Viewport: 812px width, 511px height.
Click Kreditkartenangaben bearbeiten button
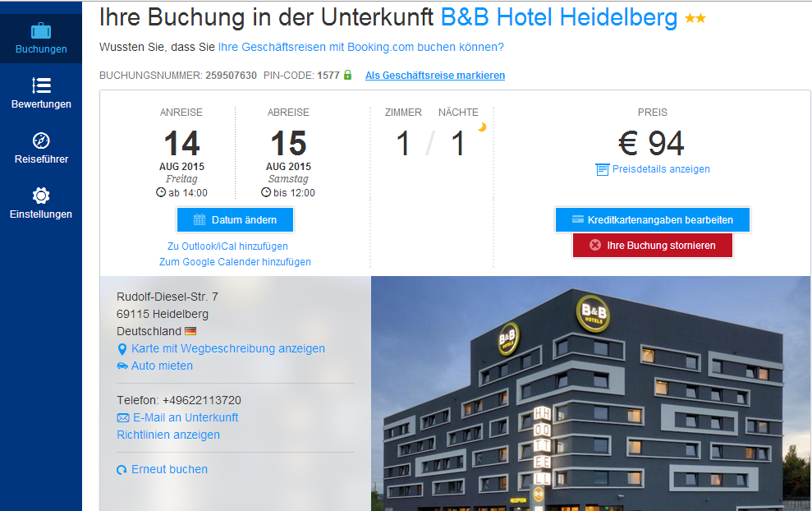[x=653, y=219]
